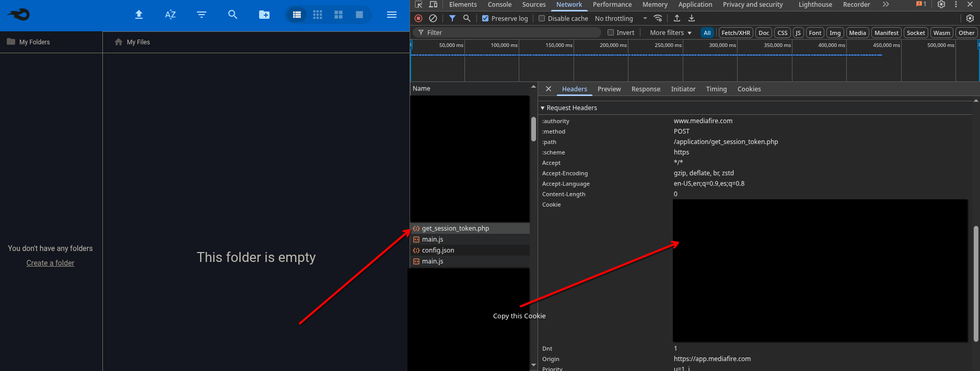980x371 pixels.
Task: Open the No throttling dropdown
Action: (x=621, y=18)
